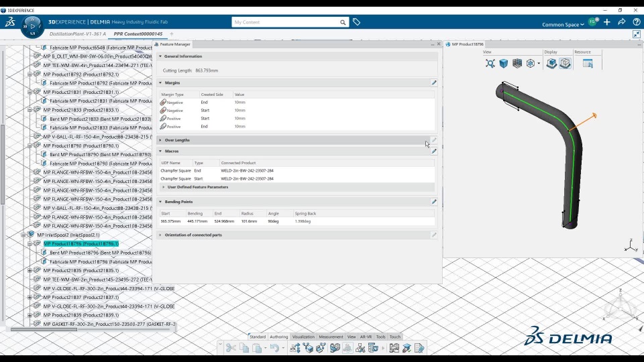Expand MP Product21835 tree node
The height and width of the screenshot is (362, 644).
pos(30,271)
